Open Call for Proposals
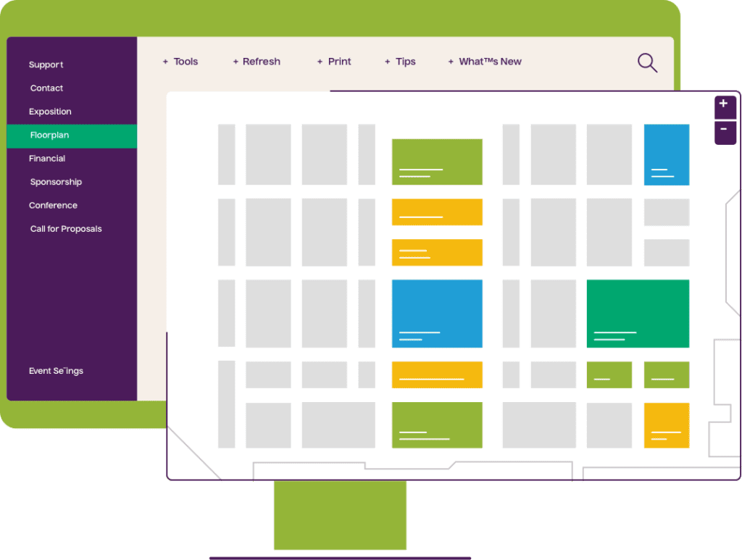Viewport: 742px width, 560px height. (x=66, y=229)
